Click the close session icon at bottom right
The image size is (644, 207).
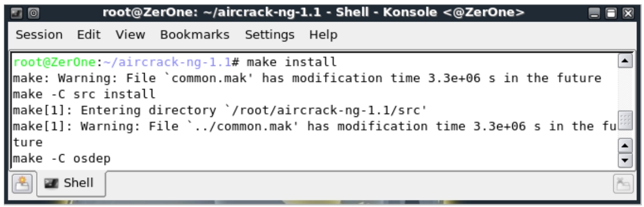[623, 184]
